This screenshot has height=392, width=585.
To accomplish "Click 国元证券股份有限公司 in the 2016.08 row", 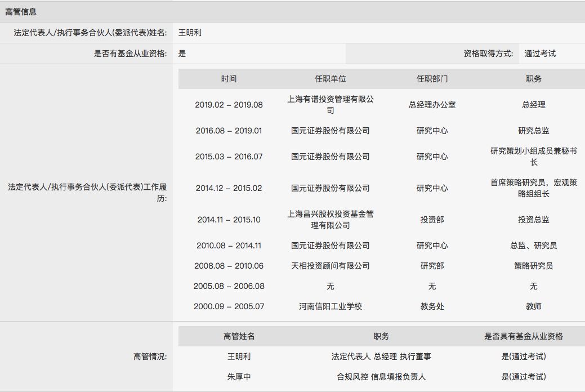I will [330, 131].
